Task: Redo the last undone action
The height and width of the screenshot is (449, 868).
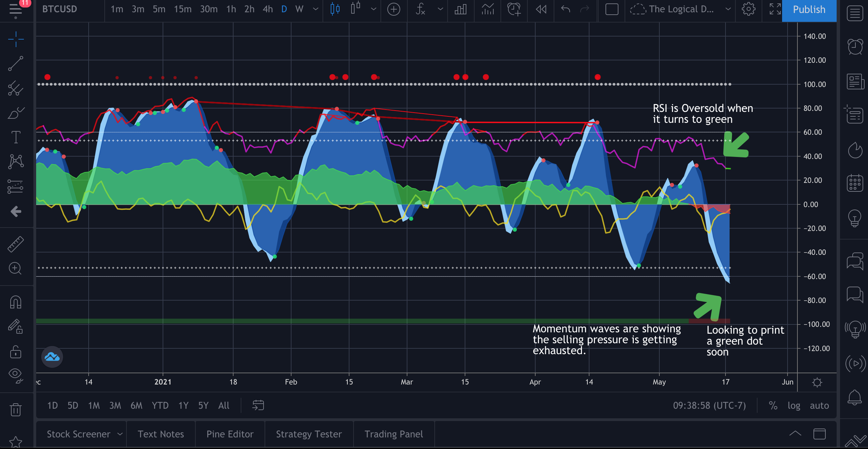Action: click(585, 9)
